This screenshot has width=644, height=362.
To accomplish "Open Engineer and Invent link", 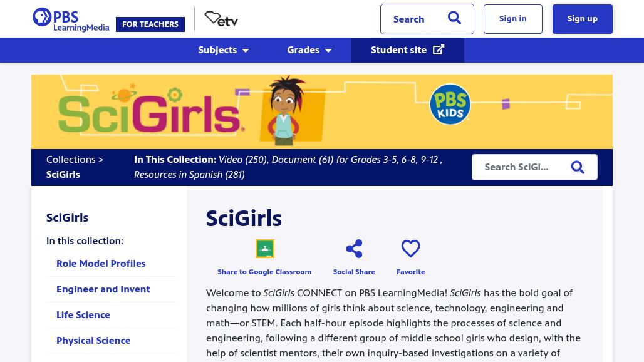I will [x=103, y=289].
